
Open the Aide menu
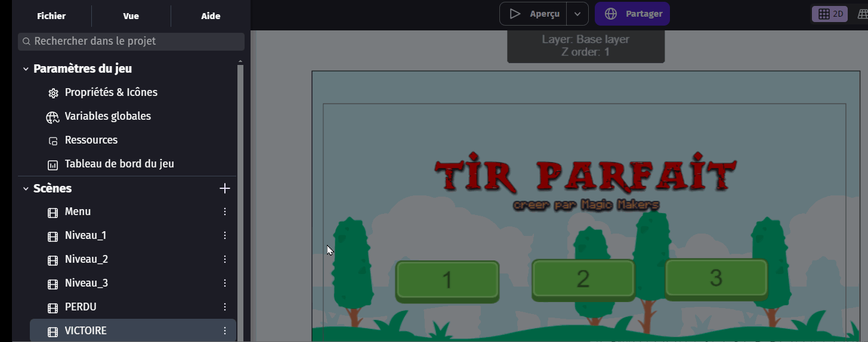coord(211,16)
